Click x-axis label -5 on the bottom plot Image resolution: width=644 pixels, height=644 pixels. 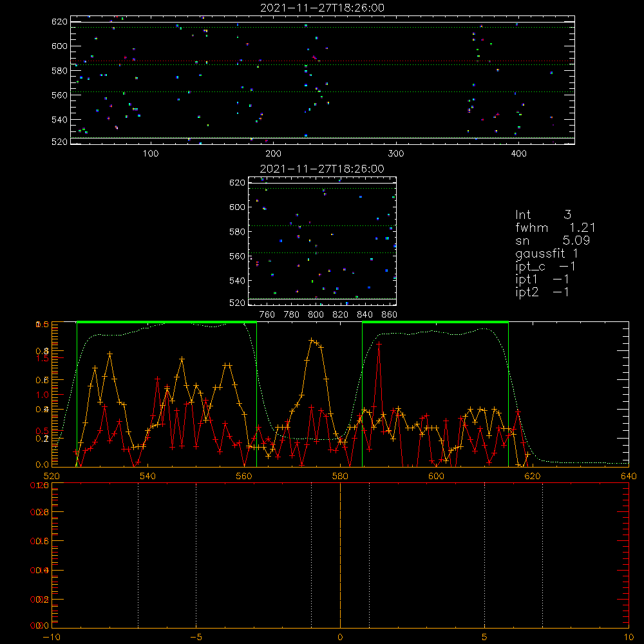click(196, 638)
